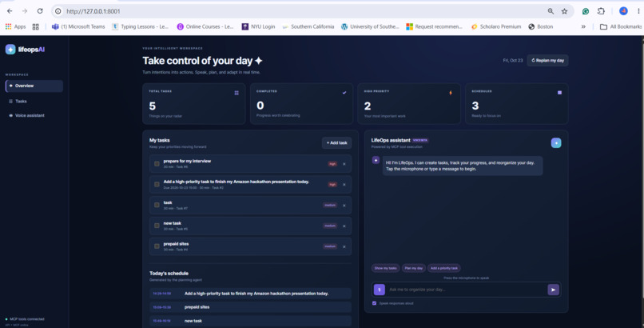This screenshot has width=644, height=328.
Task: Open the Apps bookmark shortcut
Action: 15,26
